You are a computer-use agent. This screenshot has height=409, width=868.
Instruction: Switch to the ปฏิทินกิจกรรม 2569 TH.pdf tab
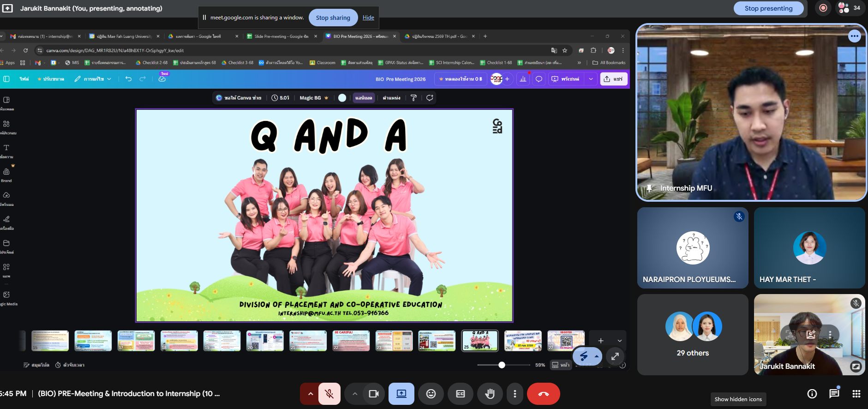tap(438, 36)
